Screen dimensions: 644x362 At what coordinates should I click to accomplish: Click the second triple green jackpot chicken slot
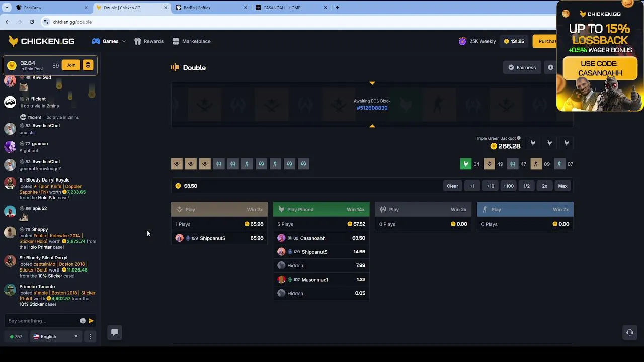549,143
